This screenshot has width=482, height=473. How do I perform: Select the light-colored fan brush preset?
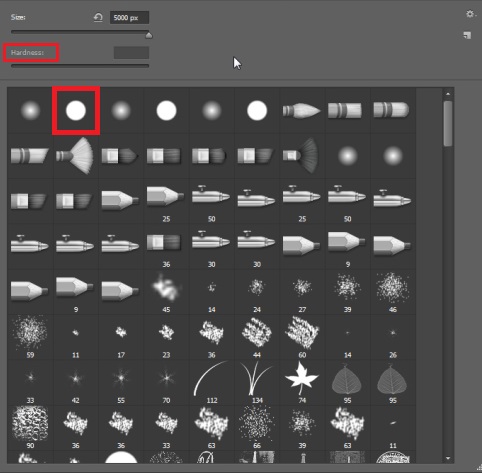click(x=75, y=156)
